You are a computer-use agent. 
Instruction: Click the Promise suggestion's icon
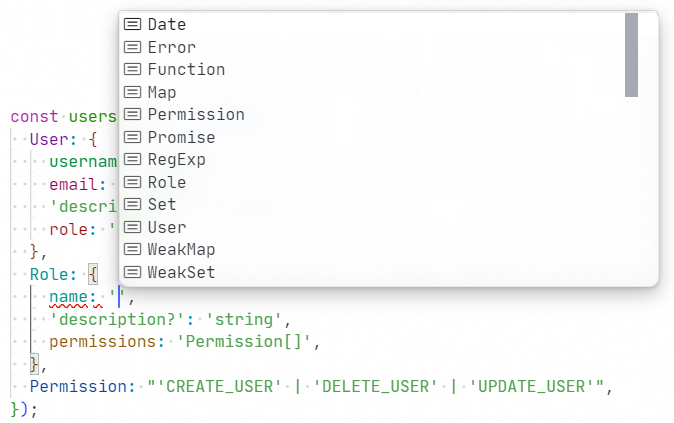[132, 137]
